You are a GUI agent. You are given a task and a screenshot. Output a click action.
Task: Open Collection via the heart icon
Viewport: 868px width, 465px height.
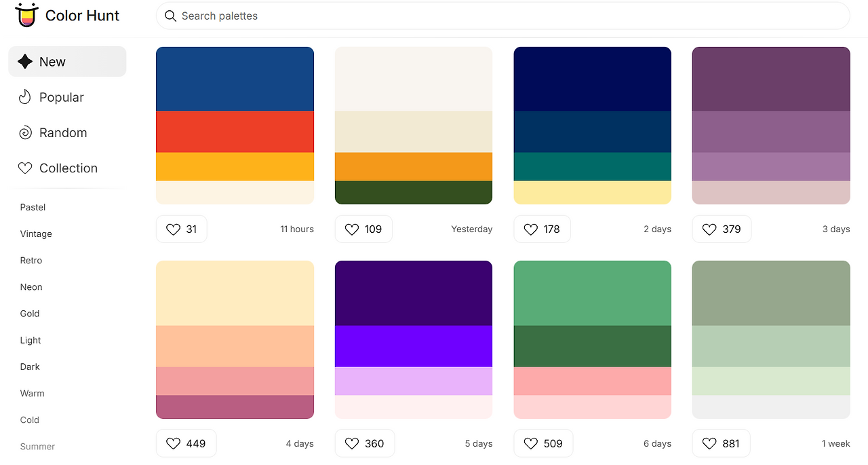[x=24, y=168]
